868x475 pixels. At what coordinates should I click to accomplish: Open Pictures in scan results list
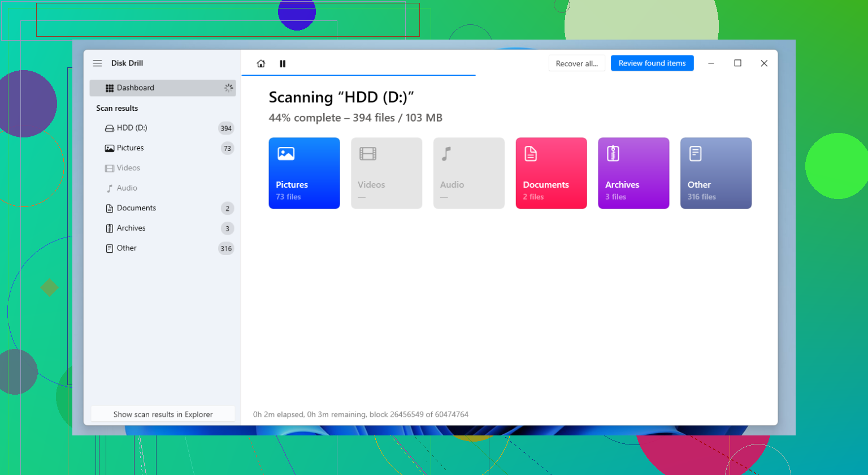pos(163,148)
